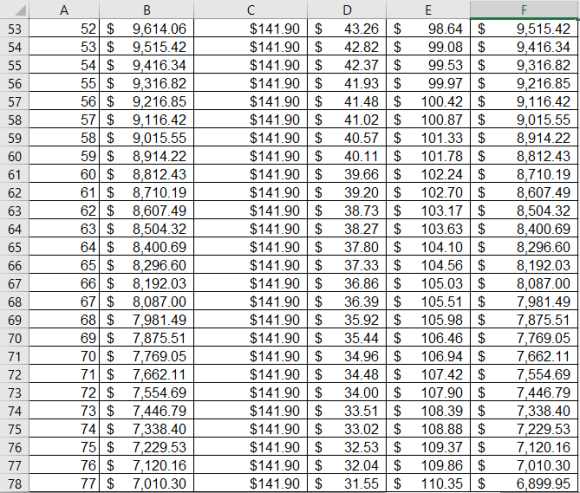Click ending balance 6,899.95 cell
The width and height of the screenshot is (580, 493).
point(525,484)
